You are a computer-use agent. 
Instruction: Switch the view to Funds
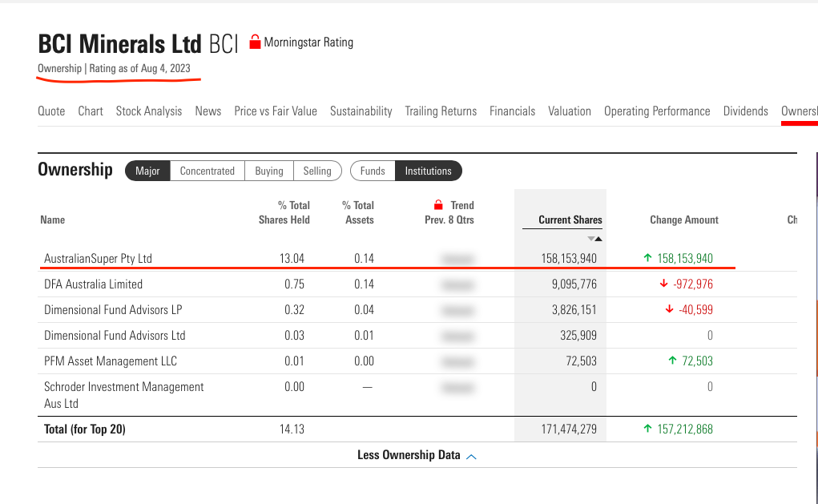[373, 171]
